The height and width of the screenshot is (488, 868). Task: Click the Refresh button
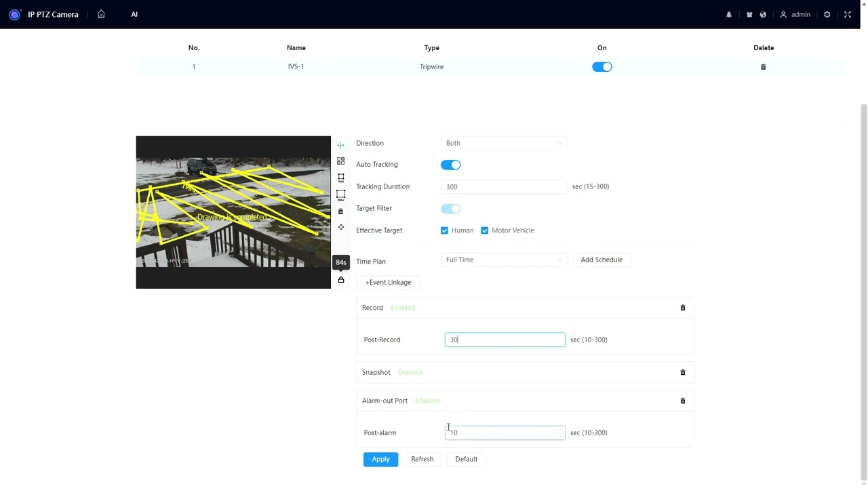(422, 460)
